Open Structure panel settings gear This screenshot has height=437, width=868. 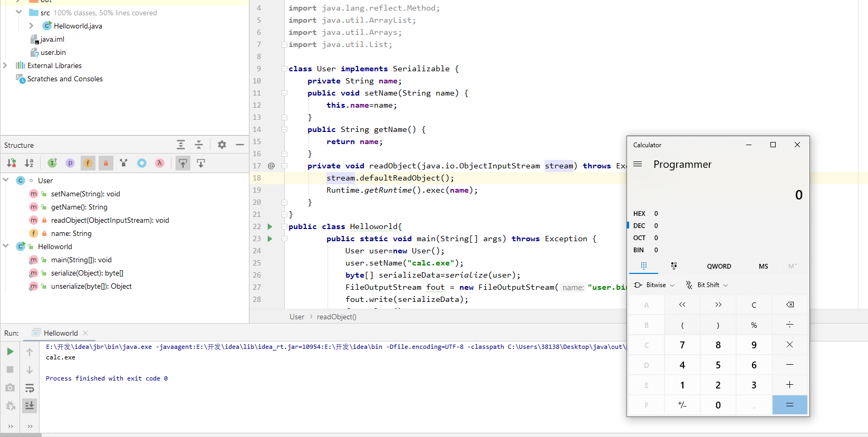[222, 145]
